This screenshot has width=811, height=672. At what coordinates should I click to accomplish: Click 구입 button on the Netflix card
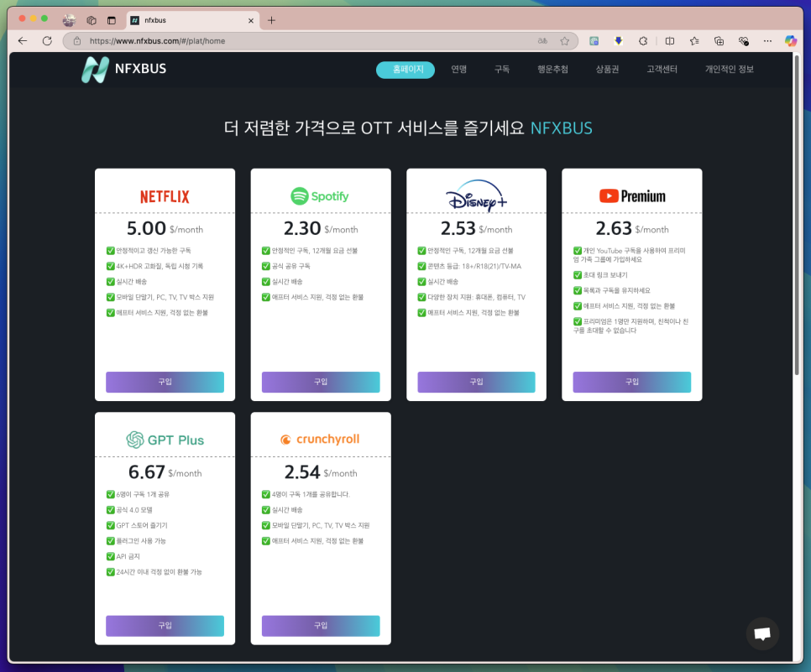165,382
